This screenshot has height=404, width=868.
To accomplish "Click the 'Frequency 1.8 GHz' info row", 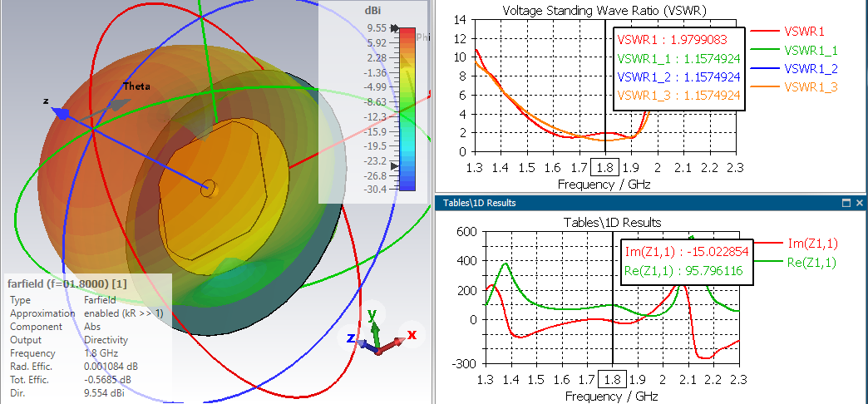I will tap(64, 353).
